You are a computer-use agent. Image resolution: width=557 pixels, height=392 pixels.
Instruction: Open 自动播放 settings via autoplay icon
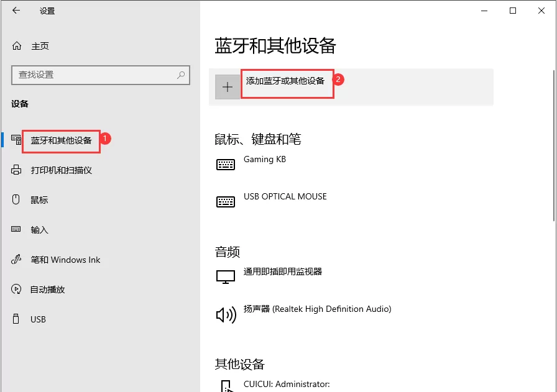click(x=16, y=289)
